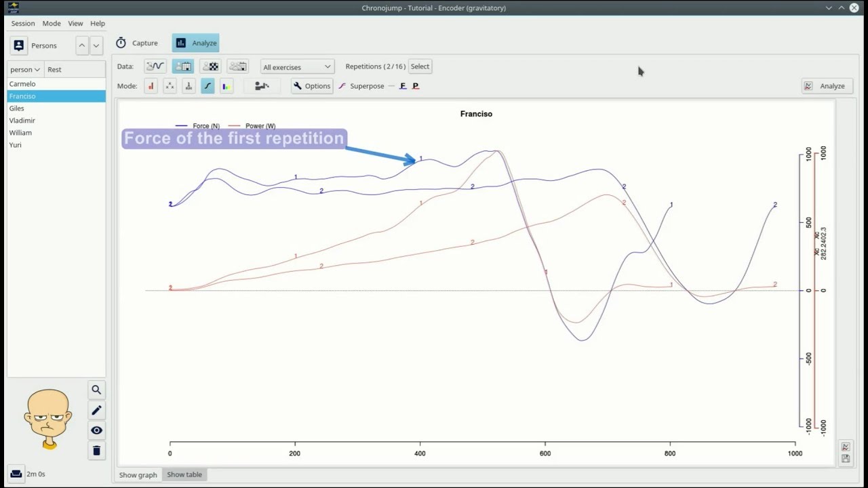This screenshot has height=488, width=868.
Task: Choose current set data source icon
Action: [x=155, y=66]
